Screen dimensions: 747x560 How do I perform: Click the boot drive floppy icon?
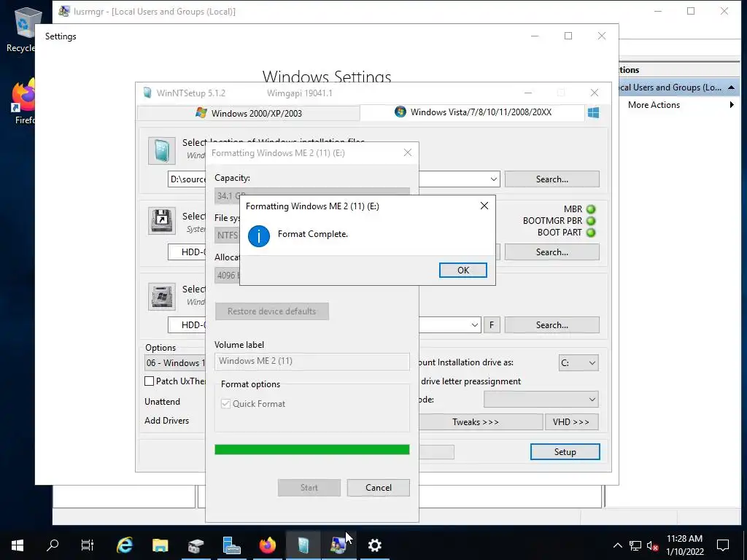point(161,220)
